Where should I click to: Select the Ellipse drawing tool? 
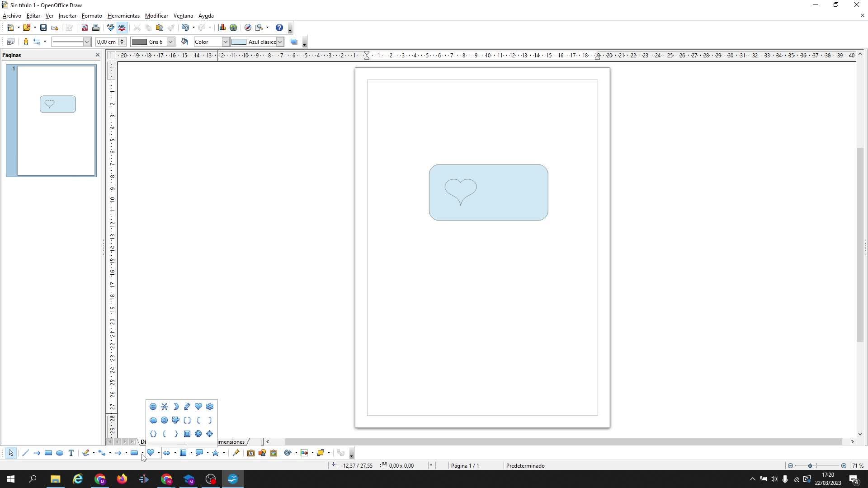coord(60,453)
